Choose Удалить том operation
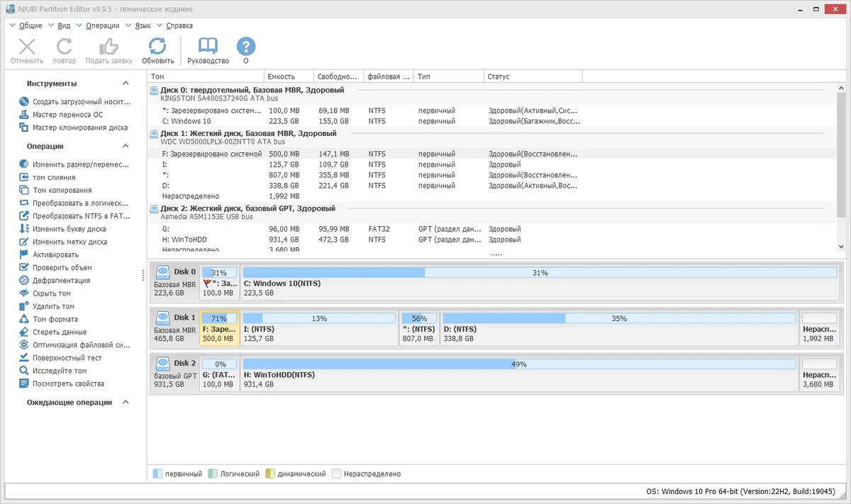Screen dimensions: 851x504 pos(47,306)
